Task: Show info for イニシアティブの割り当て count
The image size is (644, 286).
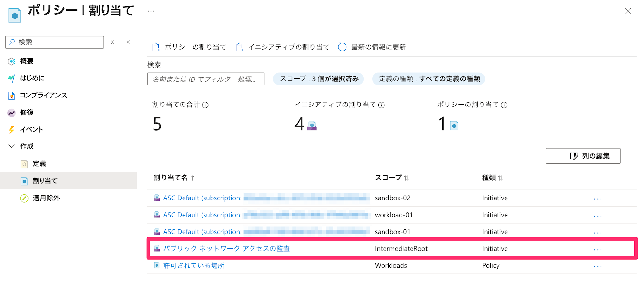Action: 381,105
